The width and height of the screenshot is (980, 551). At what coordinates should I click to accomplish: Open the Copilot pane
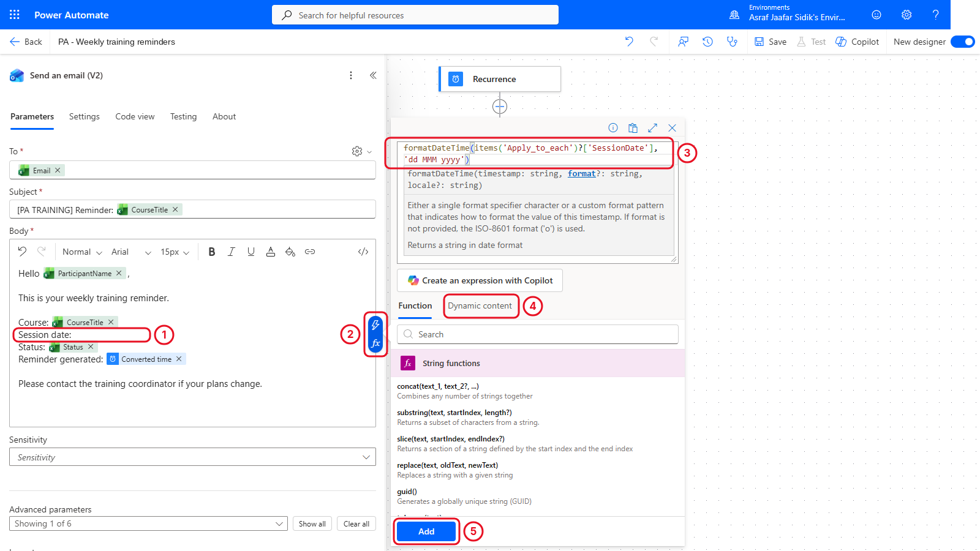[858, 42]
